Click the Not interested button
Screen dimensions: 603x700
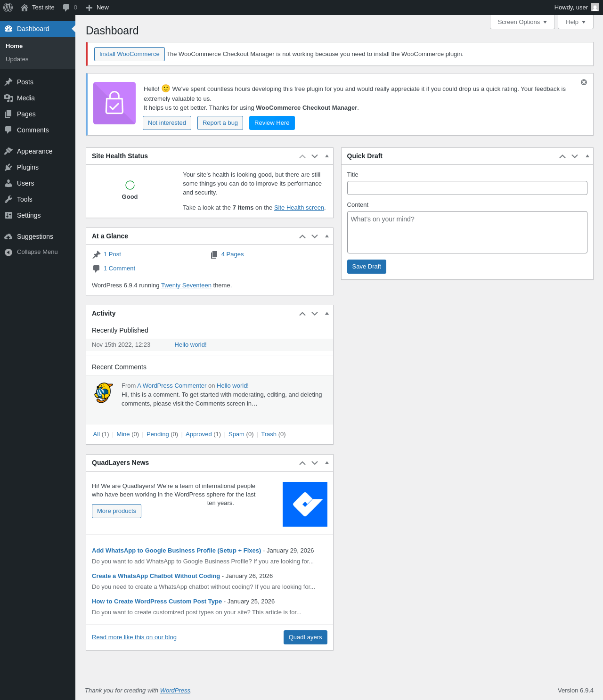tap(167, 123)
